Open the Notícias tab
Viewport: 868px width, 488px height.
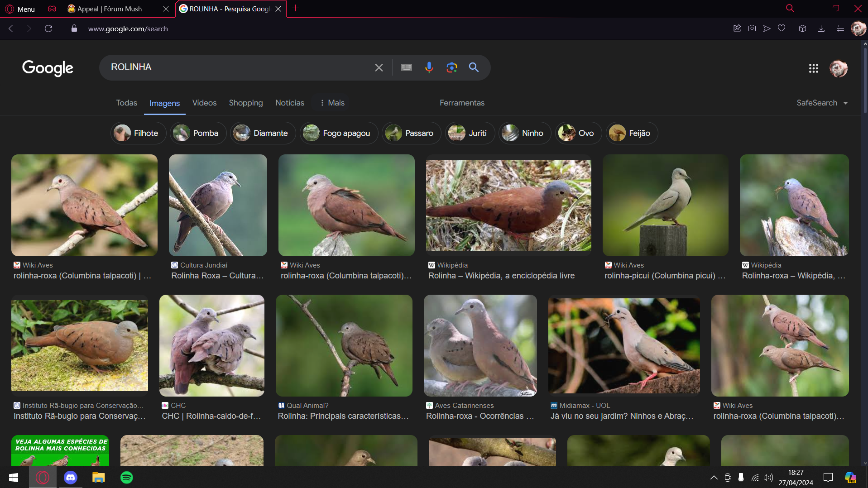click(x=289, y=103)
